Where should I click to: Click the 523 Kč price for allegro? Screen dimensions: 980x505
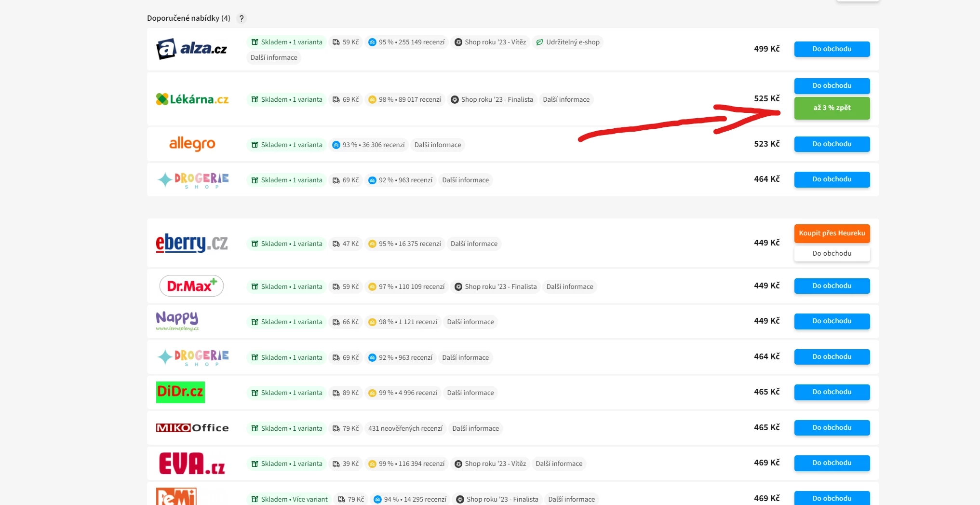pyautogui.click(x=766, y=144)
